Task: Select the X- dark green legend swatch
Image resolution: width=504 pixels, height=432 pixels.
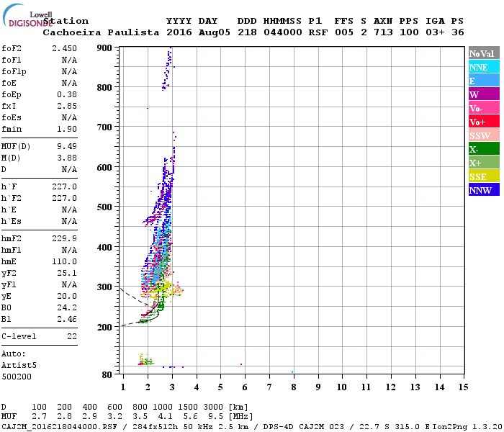Action: [x=484, y=149]
